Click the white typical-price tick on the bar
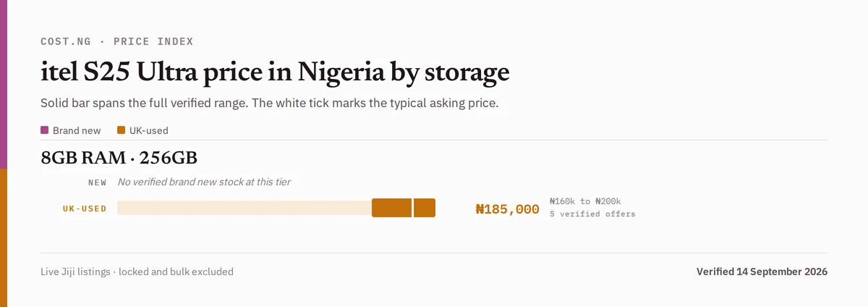Image resolution: width=868 pixels, height=307 pixels. click(x=412, y=208)
